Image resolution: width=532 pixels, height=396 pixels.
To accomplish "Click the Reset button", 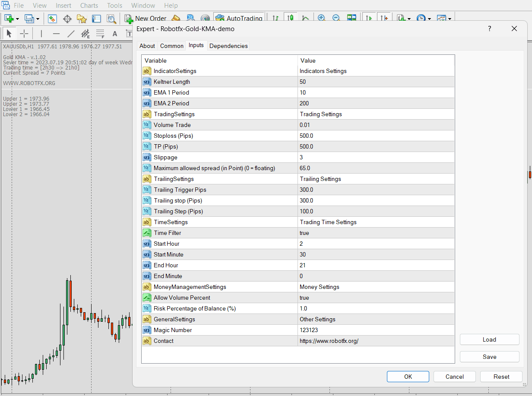I will pyautogui.click(x=501, y=377).
